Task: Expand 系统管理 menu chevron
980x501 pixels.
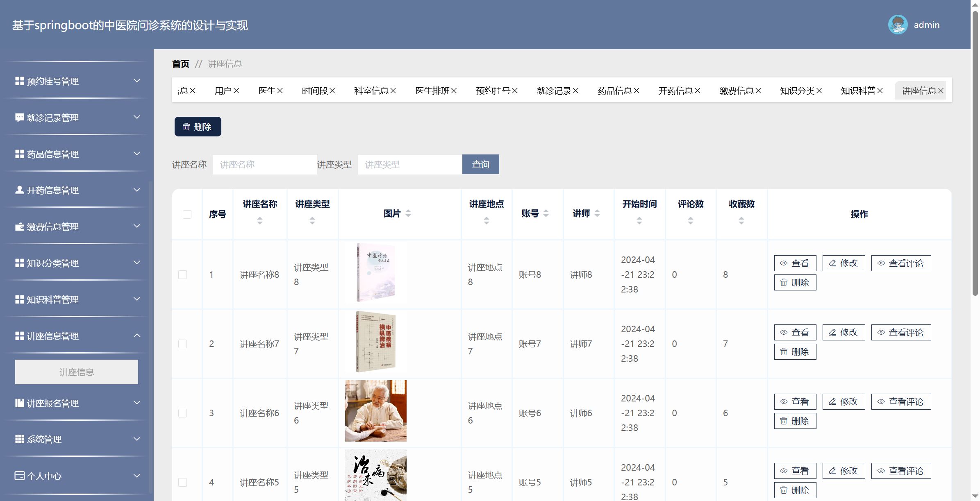Action: (137, 439)
